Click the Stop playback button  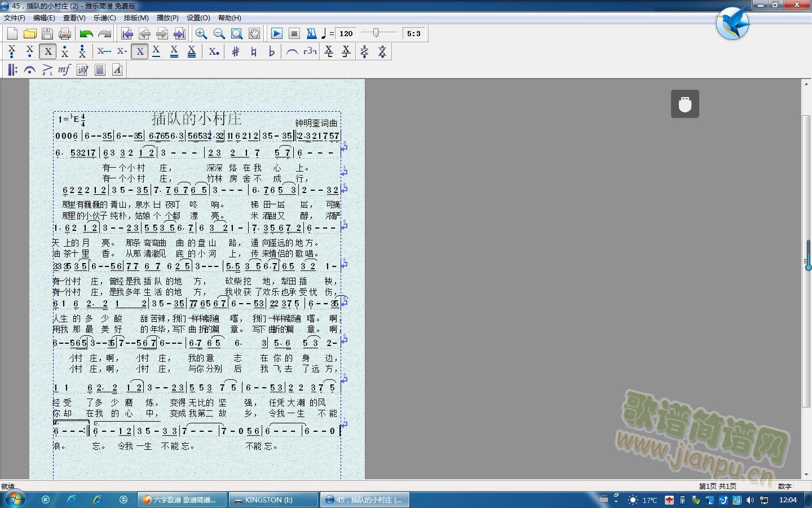point(294,33)
